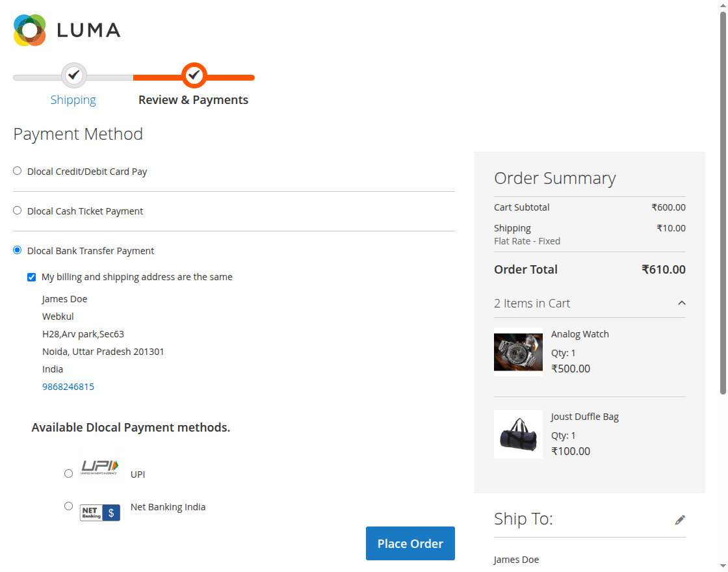Viewport: 728px width, 572px height.
Task: Click the Analog Watch product thumbnail
Action: [x=518, y=354]
